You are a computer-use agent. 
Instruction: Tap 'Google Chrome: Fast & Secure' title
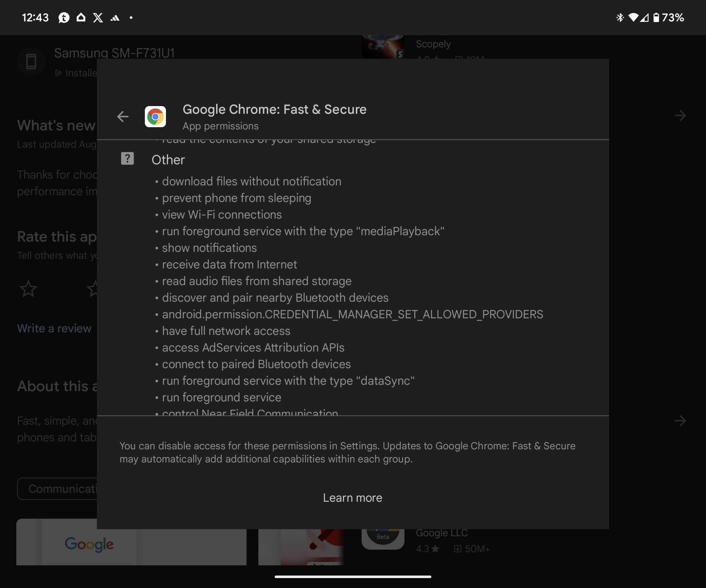tap(274, 110)
